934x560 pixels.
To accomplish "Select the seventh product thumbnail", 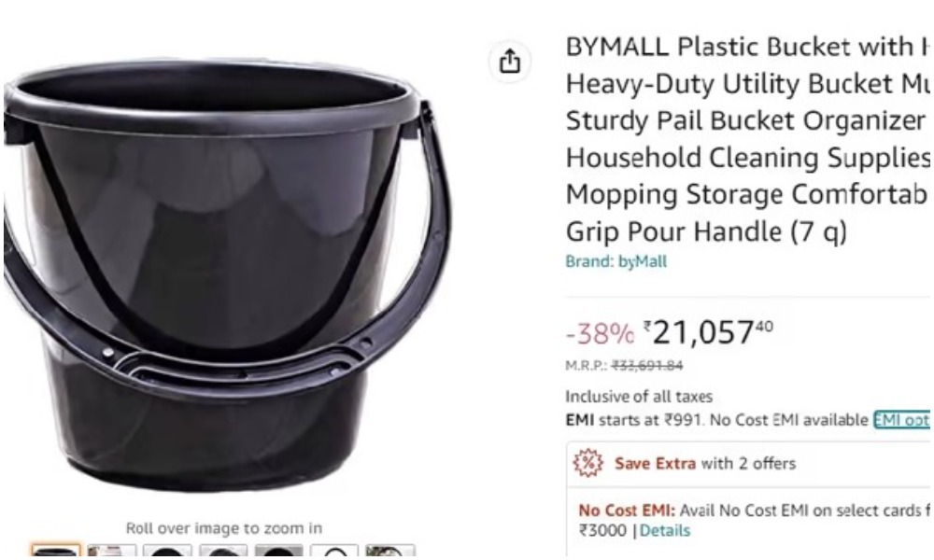I will tap(390, 550).
